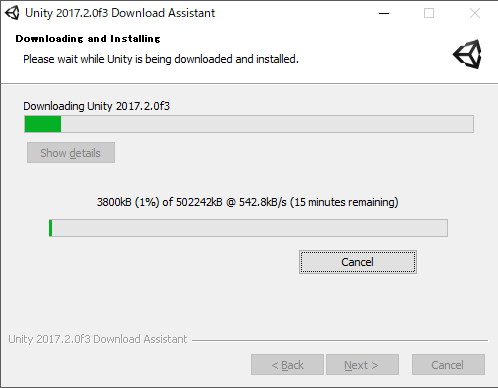The image size is (498, 388).
Task: Cancel the current download via the focused Cancel button
Action: pos(358,262)
